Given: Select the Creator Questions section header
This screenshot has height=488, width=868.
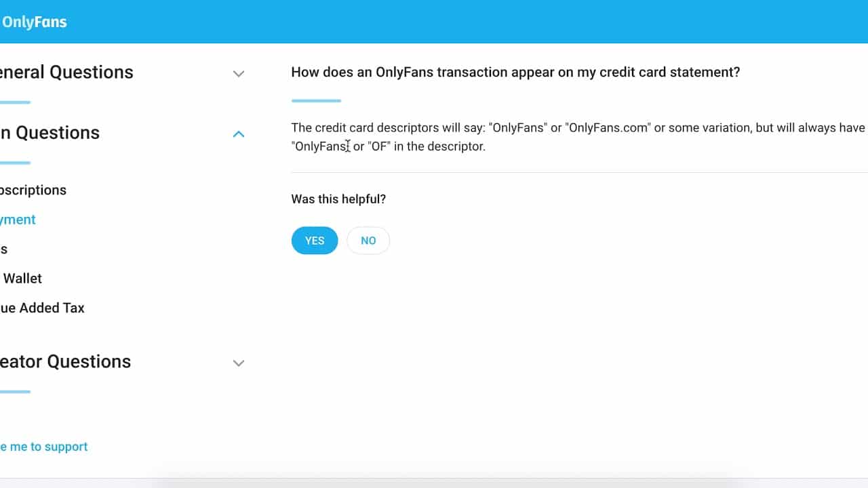Looking at the screenshot, I should click(65, 362).
